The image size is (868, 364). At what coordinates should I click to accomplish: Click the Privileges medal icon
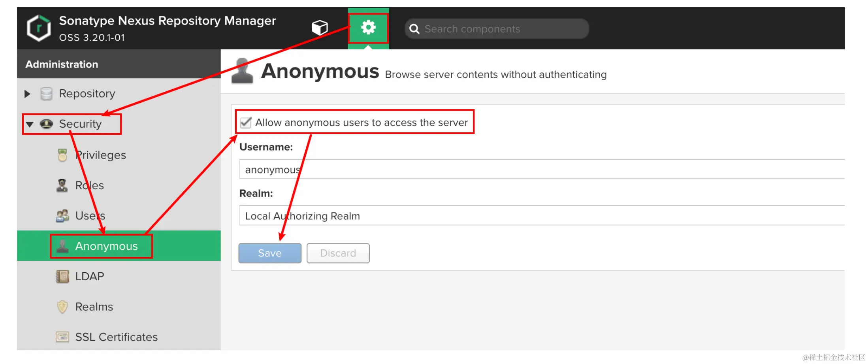(x=62, y=155)
